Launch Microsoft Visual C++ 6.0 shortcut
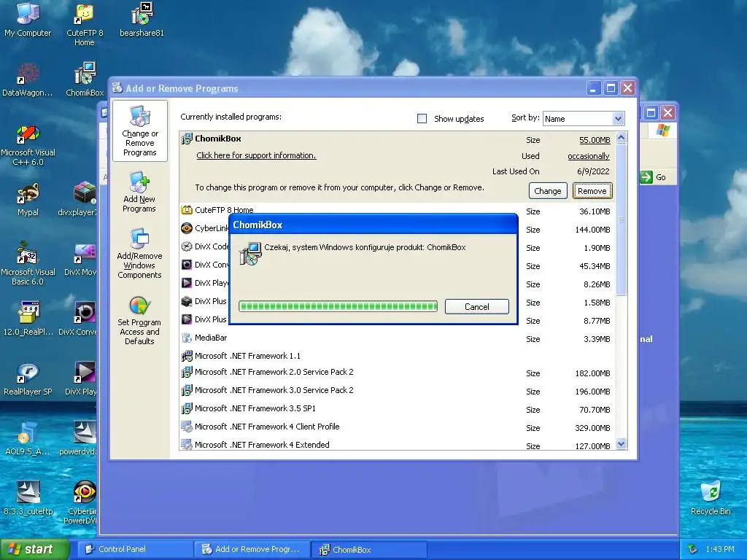The width and height of the screenshot is (747, 560). pyautogui.click(x=28, y=145)
